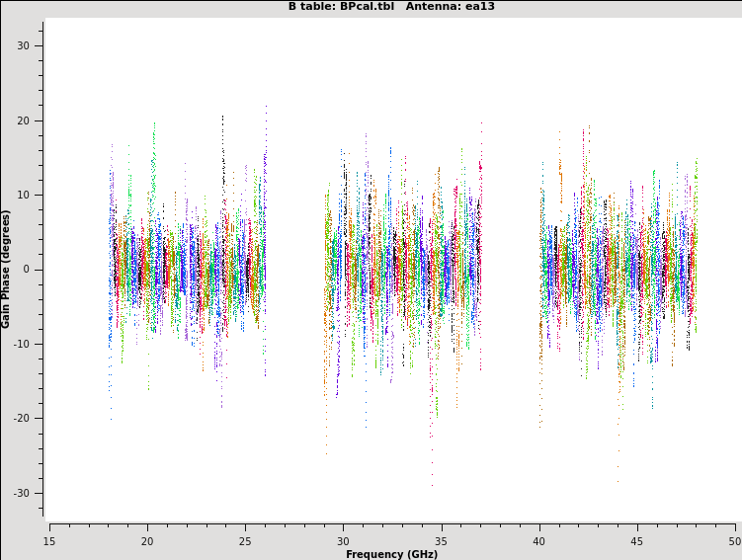Click the -30 degree y-axis tick label
This screenshot has height=560, width=742.
[21, 493]
